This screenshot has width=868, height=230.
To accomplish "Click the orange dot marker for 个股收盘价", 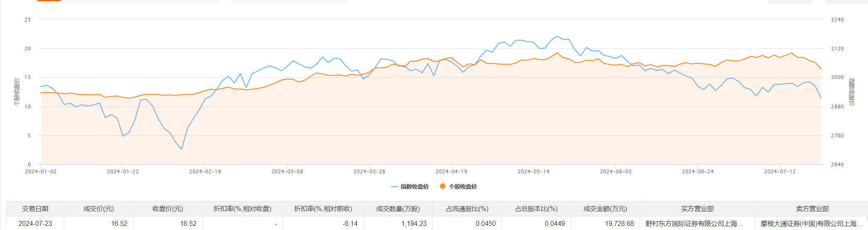I will point(442,186).
